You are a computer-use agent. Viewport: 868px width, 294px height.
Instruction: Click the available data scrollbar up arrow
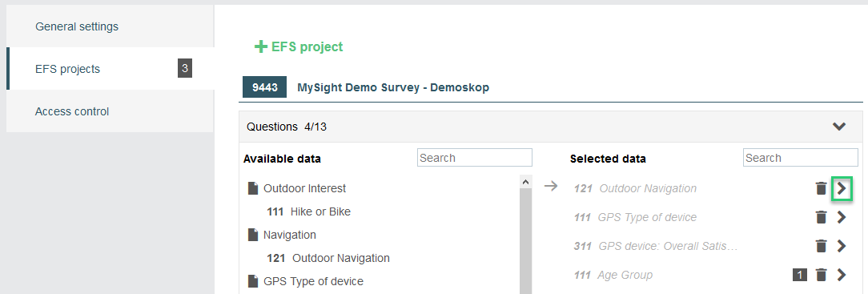(x=526, y=181)
